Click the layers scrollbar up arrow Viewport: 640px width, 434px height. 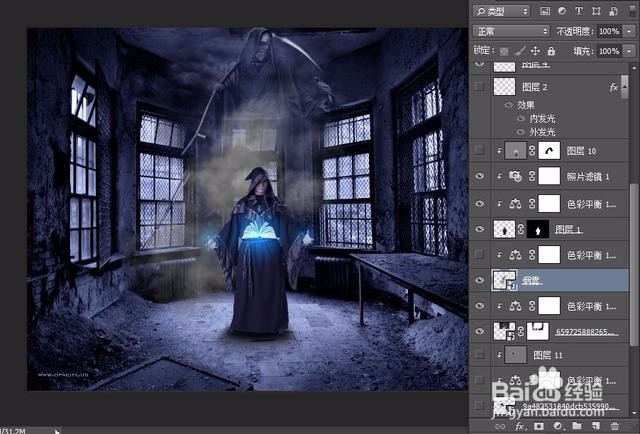click(x=634, y=67)
